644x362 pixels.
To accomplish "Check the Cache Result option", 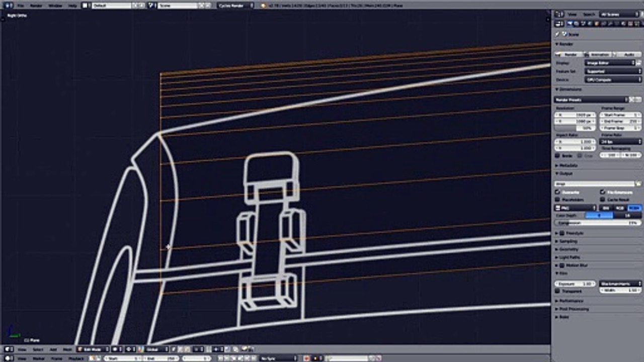I will (x=602, y=200).
